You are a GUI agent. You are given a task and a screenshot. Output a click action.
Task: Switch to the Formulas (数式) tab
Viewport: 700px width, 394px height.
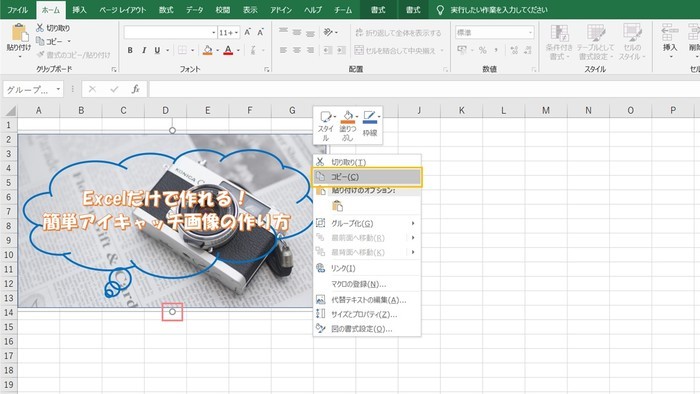(166, 9)
